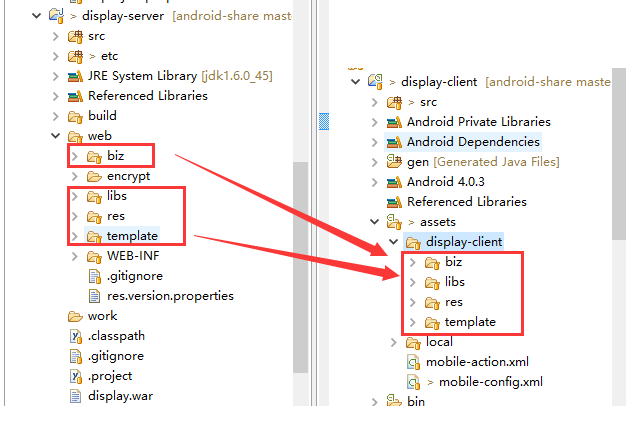Click the assets folder icon

(x=394, y=222)
